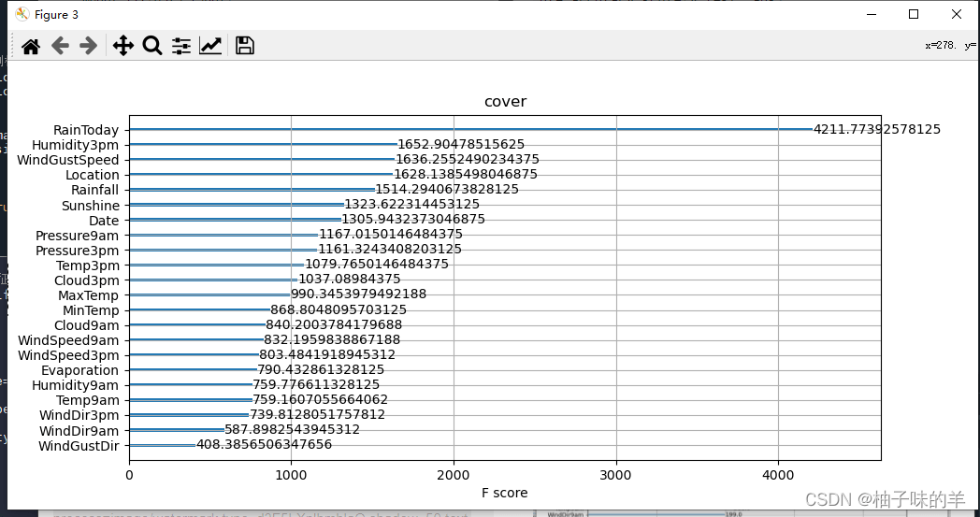980x517 pixels.
Task: Click the 4211.77392578125 value label
Action: point(877,129)
